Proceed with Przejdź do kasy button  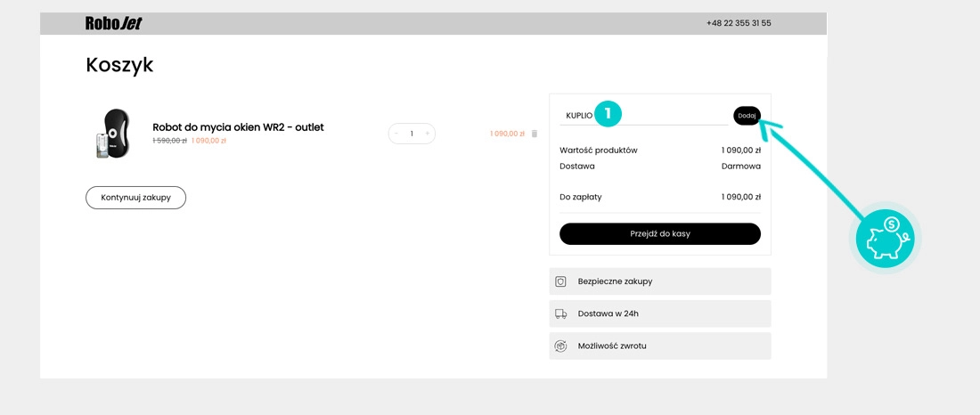(659, 233)
